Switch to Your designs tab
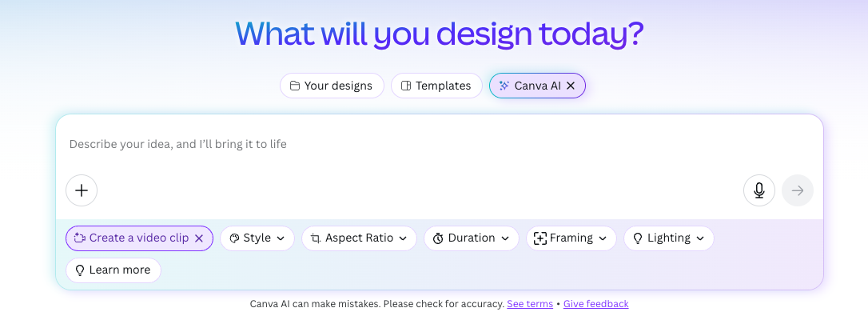Viewport: 868px width, 332px height. pyautogui.click(x=332, y=86)
